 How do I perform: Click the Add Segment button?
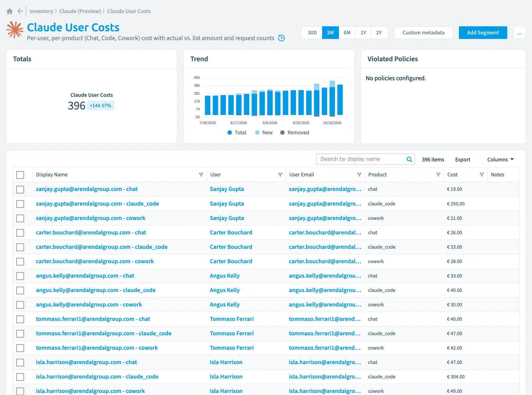pos(483,33)
